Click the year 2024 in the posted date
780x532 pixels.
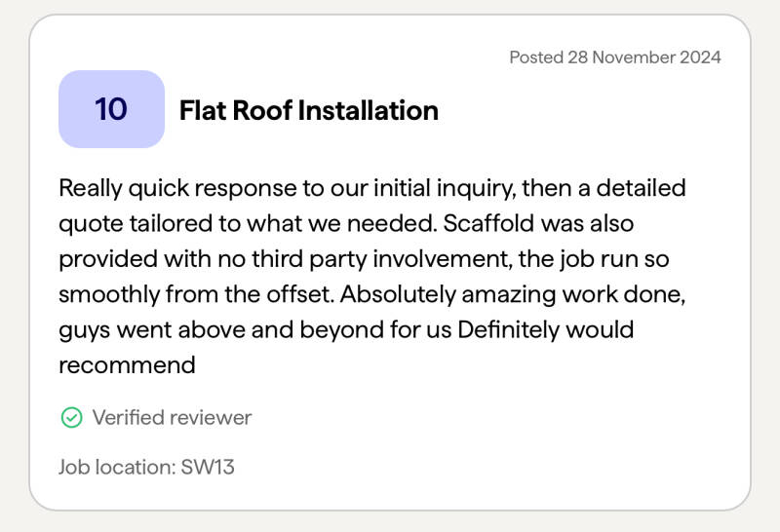(698, 57)
